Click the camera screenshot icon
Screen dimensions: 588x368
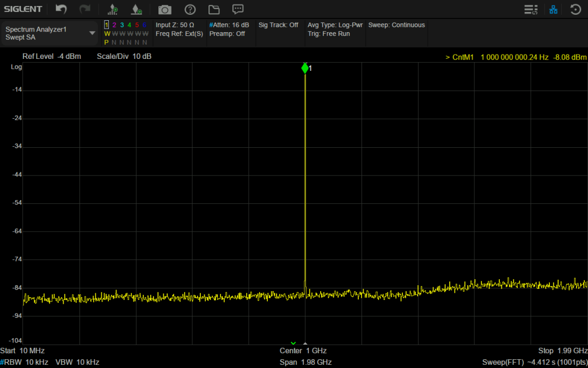164,9
